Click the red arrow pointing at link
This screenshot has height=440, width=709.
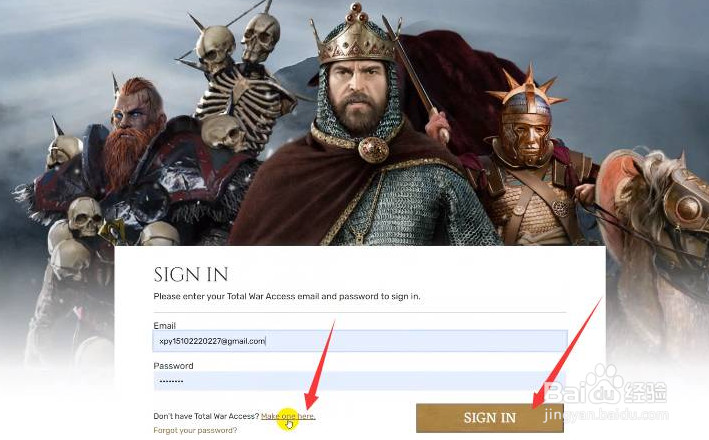pyautogui.click(x=320, y=364)
